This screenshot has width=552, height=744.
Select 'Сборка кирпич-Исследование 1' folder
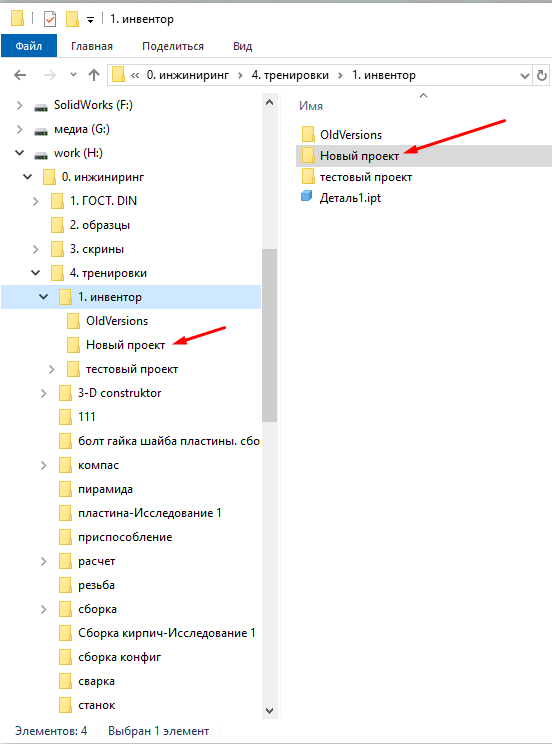click(x=167, y=633)
